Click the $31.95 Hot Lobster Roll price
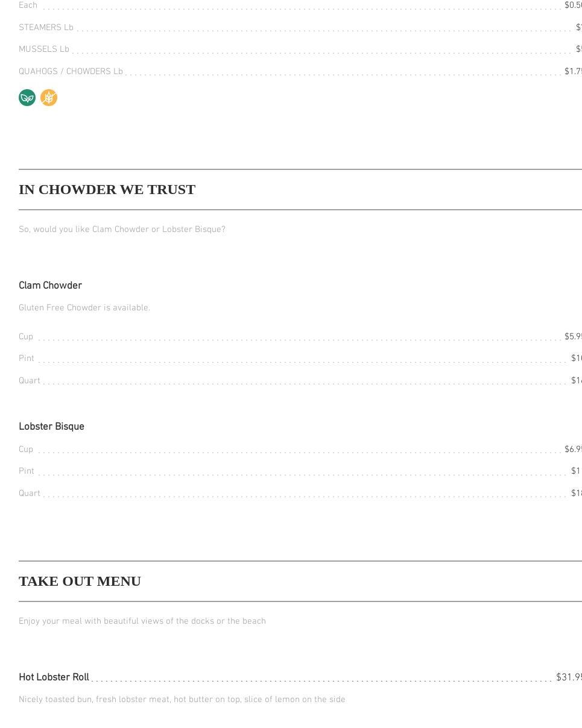Screen dimensions: 582x728 pyautogui.click(x=568, y=677)
